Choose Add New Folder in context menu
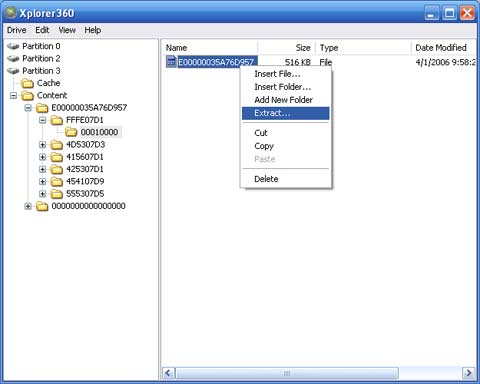 coord(286,100)
